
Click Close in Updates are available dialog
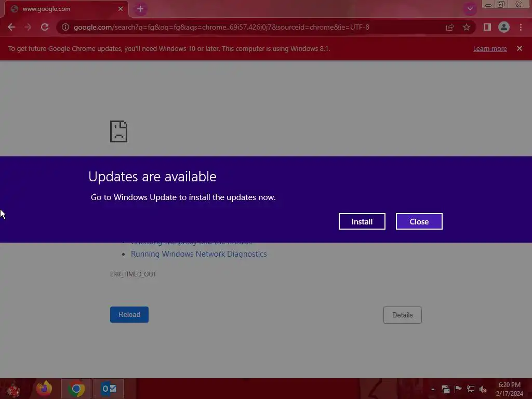[x=419, y=221]
